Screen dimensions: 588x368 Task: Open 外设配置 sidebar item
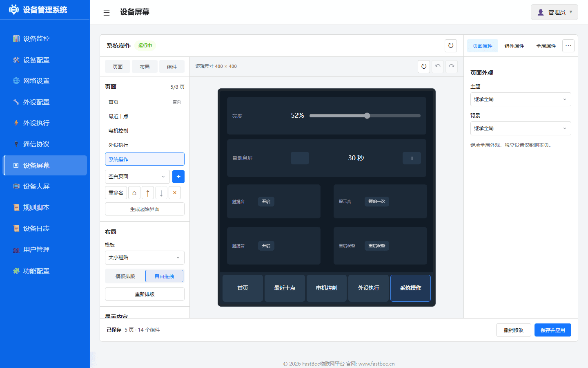(45, 102)
